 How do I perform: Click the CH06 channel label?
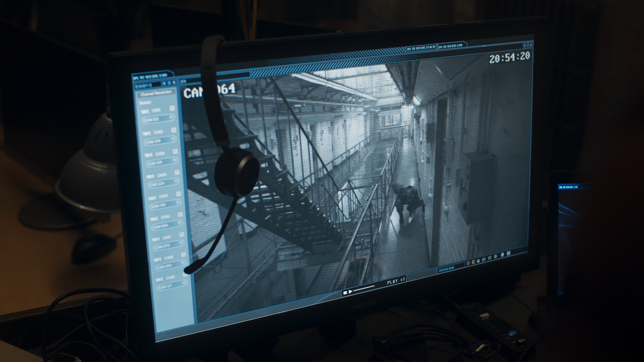coord(165,217)
